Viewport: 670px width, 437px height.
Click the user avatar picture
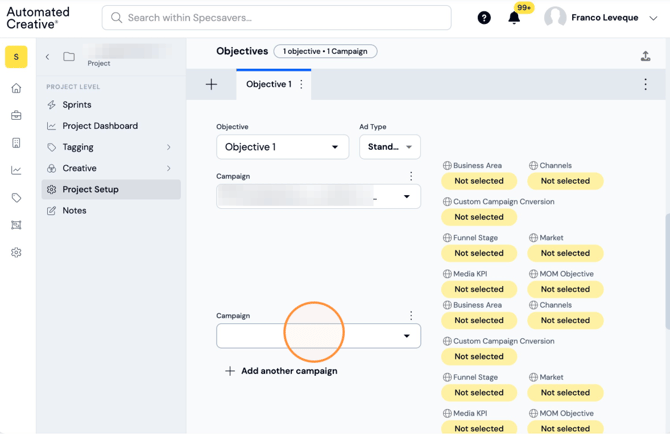click(555, 18)
